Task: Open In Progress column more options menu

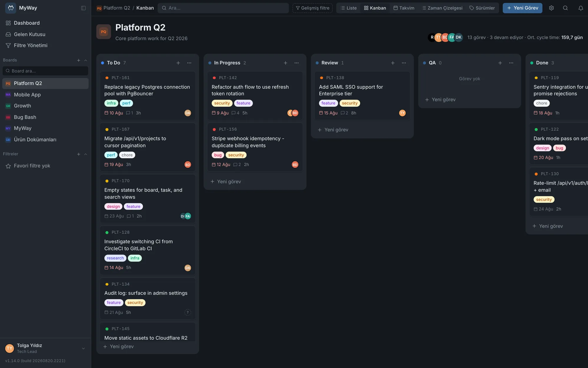Action: [x=297, y=63]
